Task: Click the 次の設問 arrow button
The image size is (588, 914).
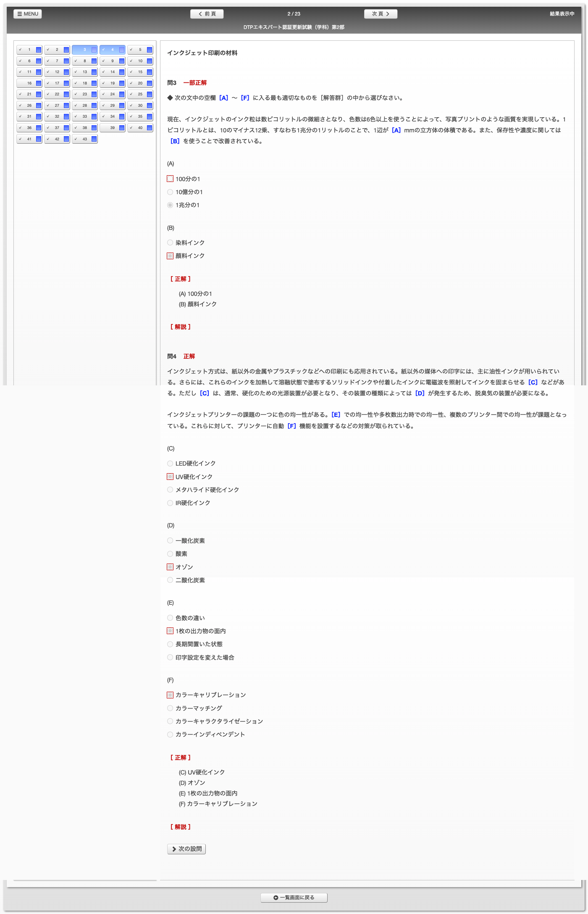Action: [186, 849]
